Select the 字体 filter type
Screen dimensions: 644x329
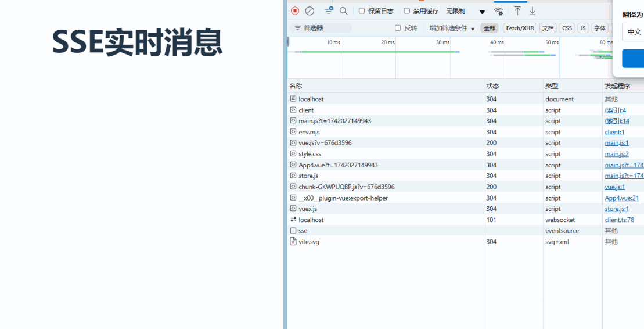[600, 28]
